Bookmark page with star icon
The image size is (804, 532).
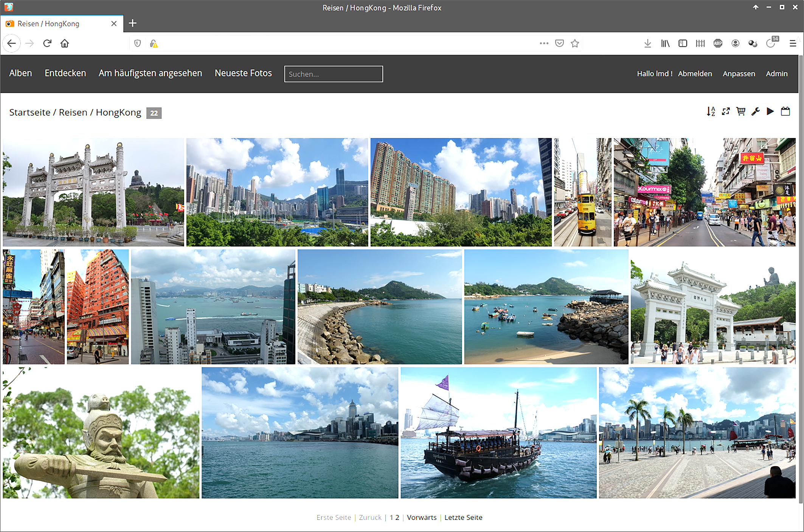click(x=575, y=43)
